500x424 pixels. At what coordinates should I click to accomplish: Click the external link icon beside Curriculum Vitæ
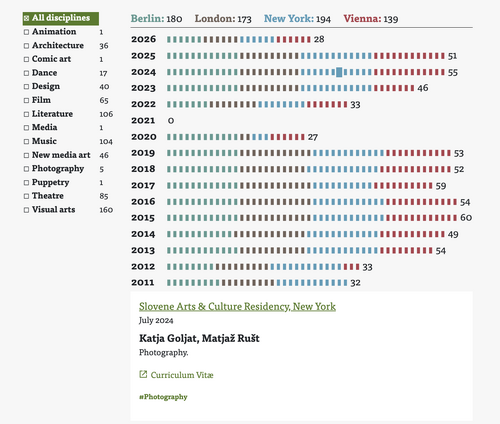pos(143,374)
